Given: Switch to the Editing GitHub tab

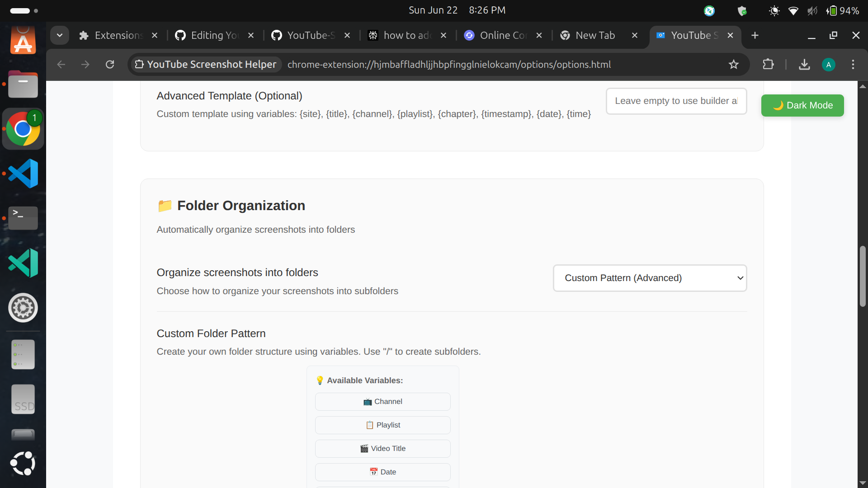Looking at the screenshot, I should [212, 35].
